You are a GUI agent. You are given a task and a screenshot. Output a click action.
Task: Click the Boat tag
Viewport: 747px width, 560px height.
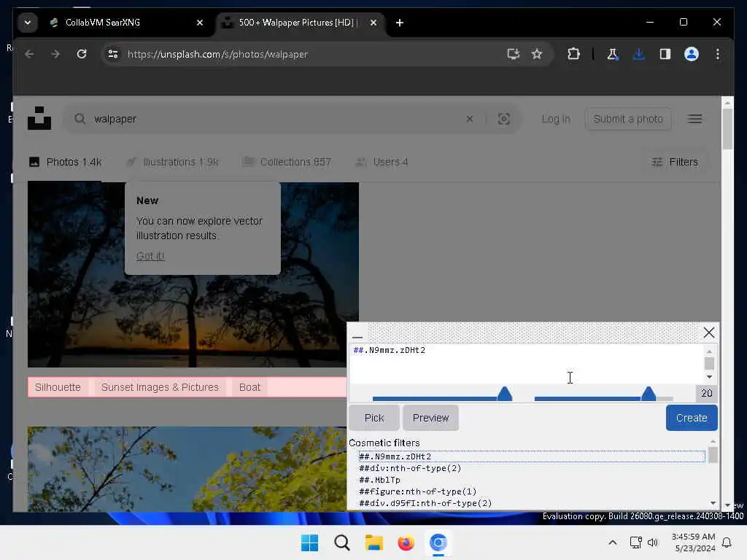[x=249, y=387]
